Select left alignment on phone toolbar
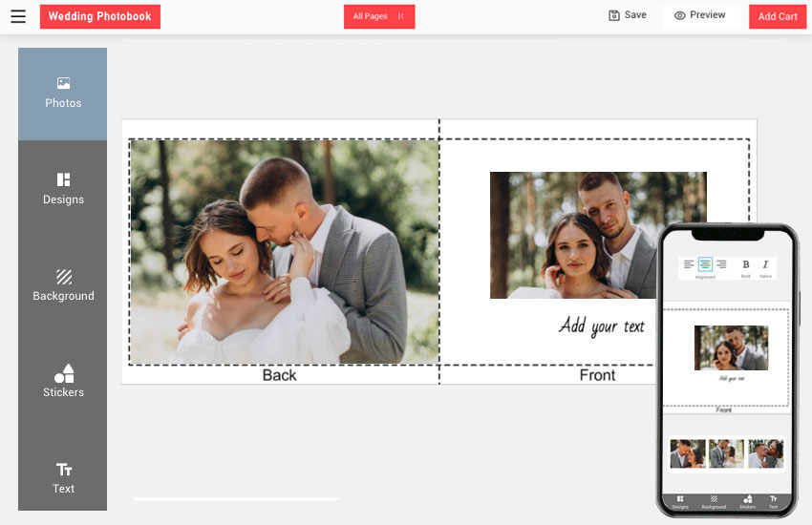The image size is (812, 525). point(688,264)
